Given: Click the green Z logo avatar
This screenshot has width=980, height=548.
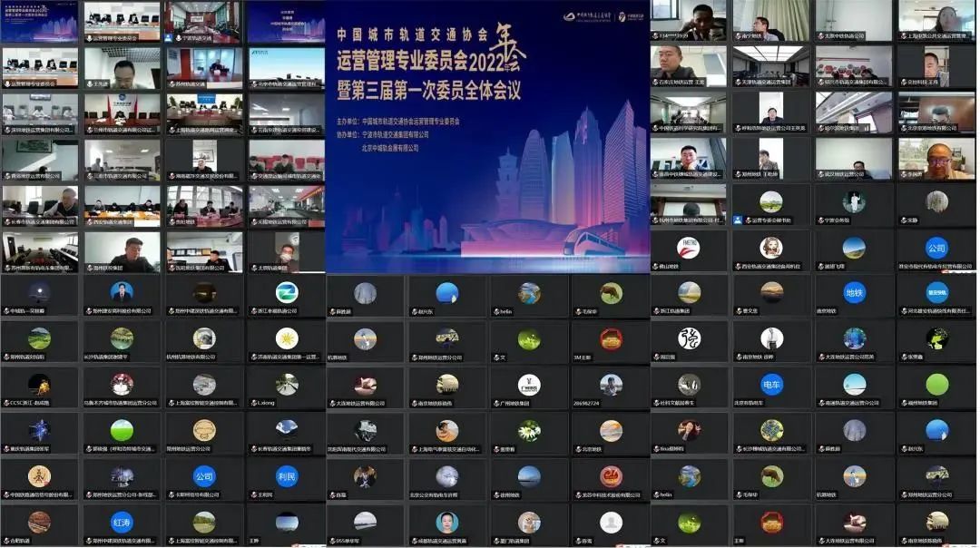Looking at the screenshot, I should coord(287,292).
